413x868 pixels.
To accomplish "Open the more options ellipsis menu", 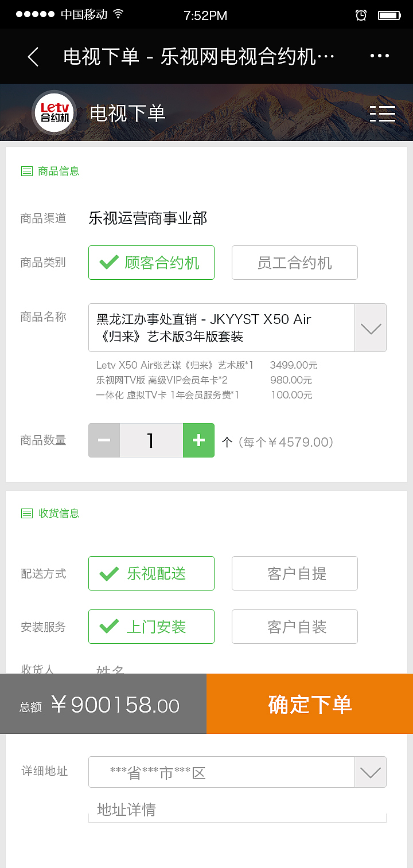I will click(x=380, y=56).
